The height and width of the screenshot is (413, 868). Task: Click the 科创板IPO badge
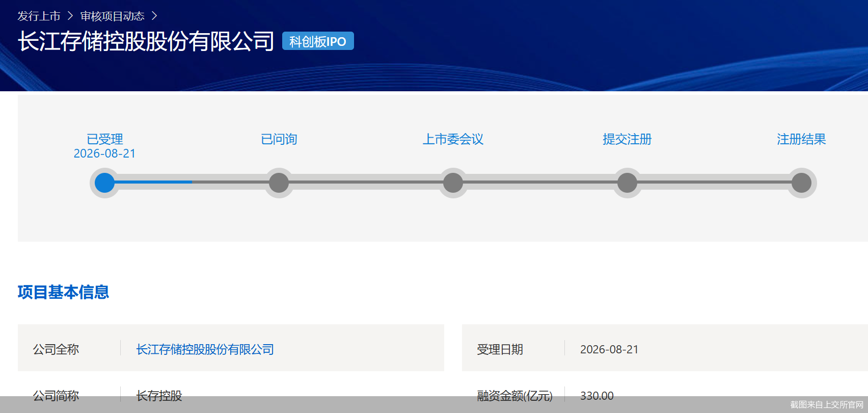[x=318, y=41]
